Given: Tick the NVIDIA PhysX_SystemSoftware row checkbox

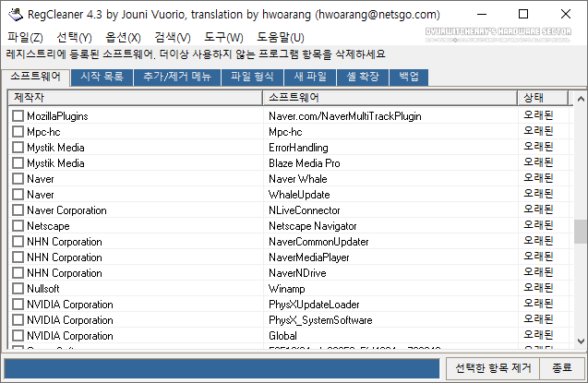Looking at the screenshot, I should (x=18, y=320).
